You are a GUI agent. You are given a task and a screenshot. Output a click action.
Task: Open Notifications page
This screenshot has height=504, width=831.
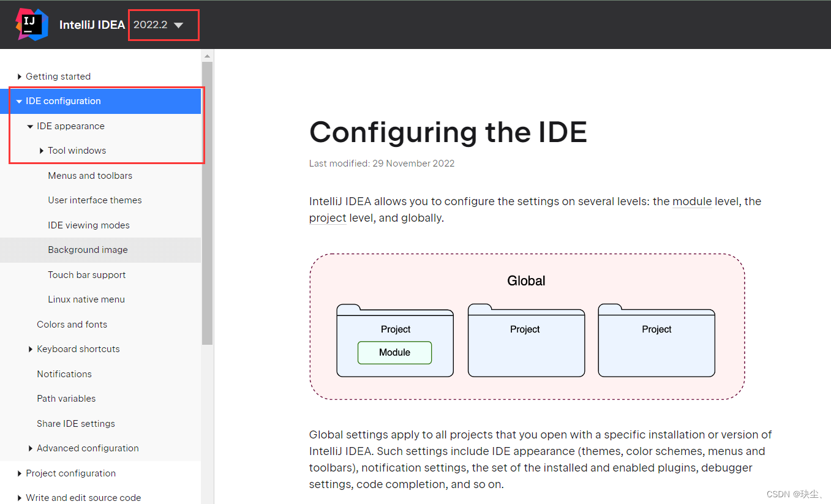(x=64, y=374)
